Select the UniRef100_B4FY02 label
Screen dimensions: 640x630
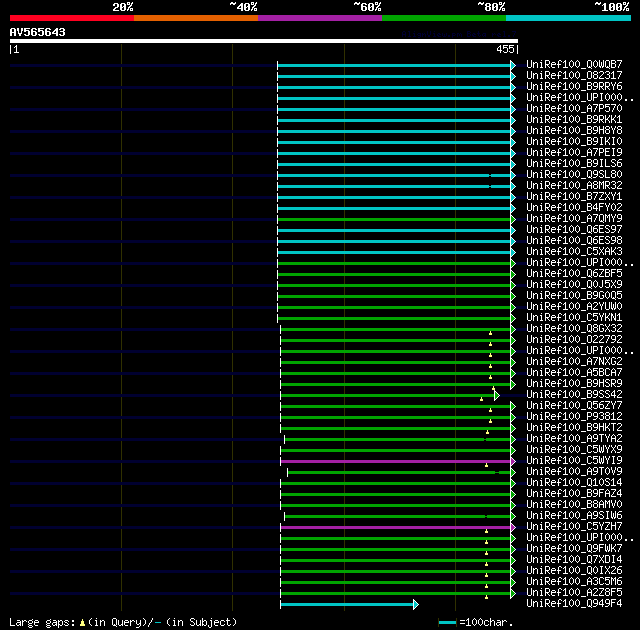574,208
